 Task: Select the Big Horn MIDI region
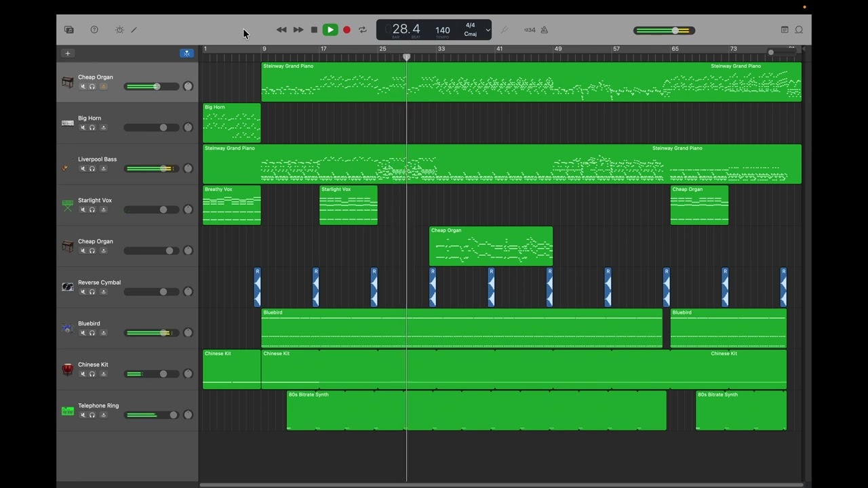[x=232, y=123]
